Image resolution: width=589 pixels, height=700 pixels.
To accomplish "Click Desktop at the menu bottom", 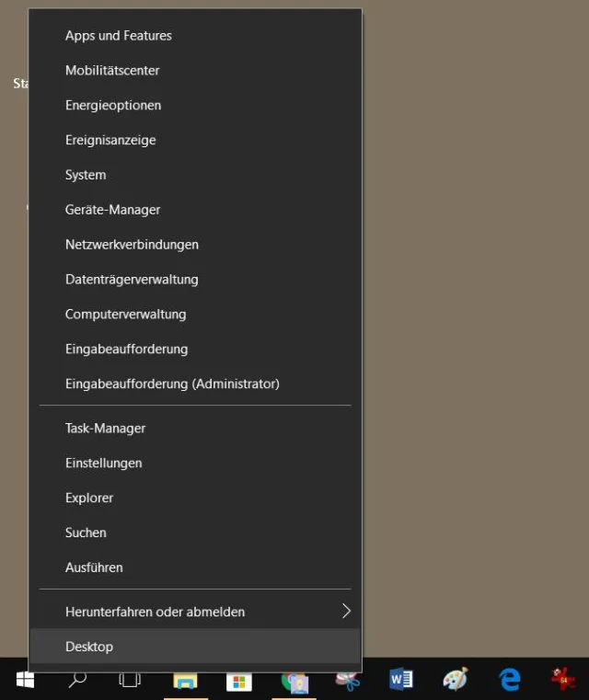I will click(x=89, y=647).
